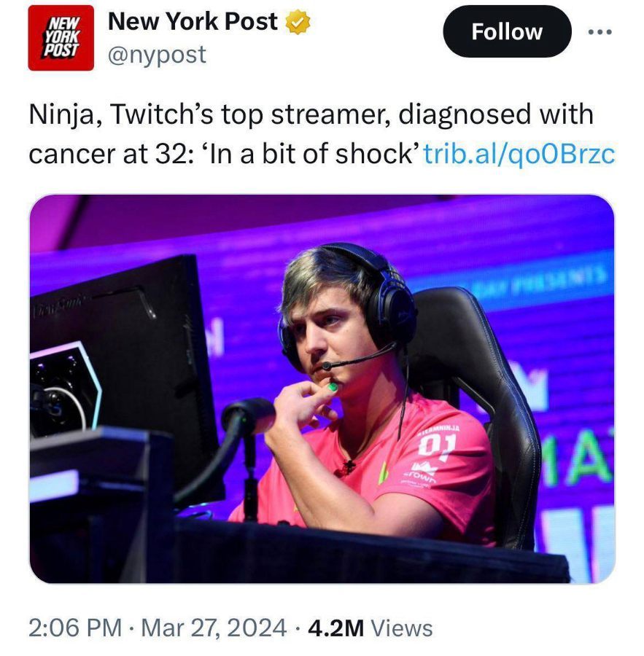Click the red NEW YORK POST logo text
644x656 pixels.
tap(61, 37)
